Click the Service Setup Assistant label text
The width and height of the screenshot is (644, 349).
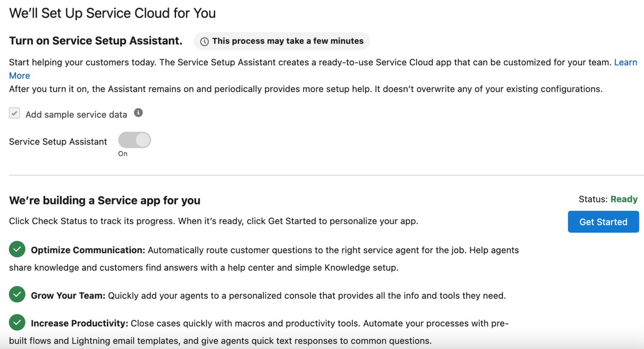tap(58, 142)
